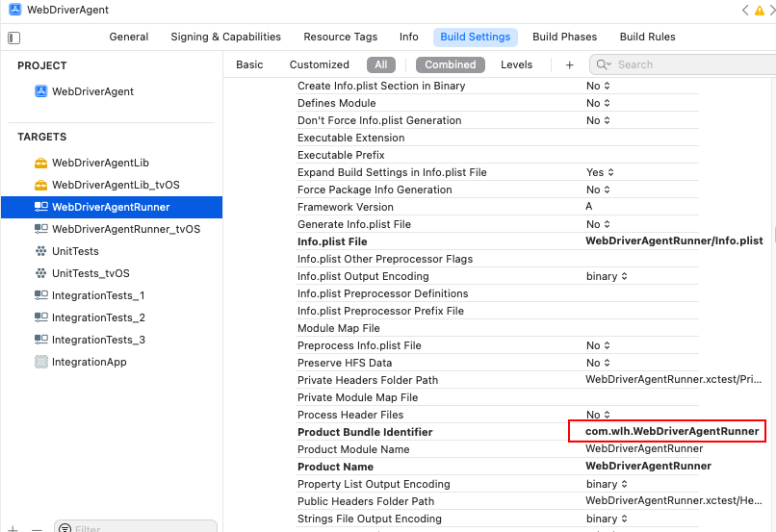Viewport: 776px width, 532px height.
Task: Open Info.plist Output Encoding binary dropdown
Action: pyautogui.click(x=607, y=276)
